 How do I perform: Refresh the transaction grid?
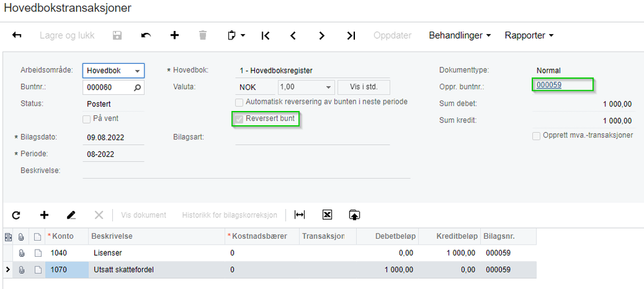[16, 215]
